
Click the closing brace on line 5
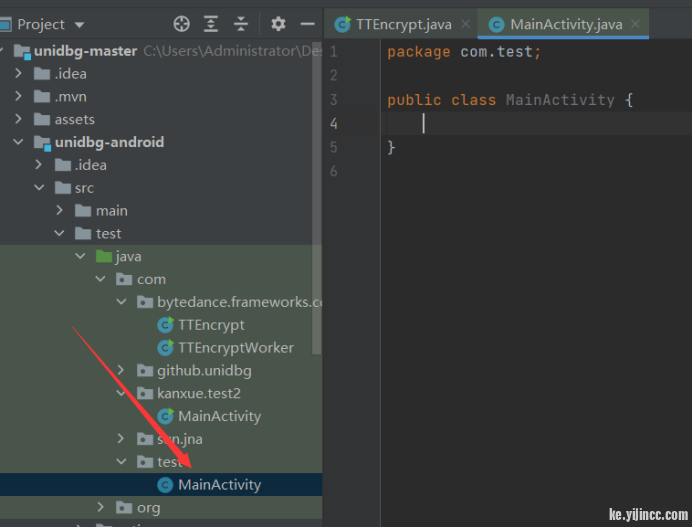[391, 147]
